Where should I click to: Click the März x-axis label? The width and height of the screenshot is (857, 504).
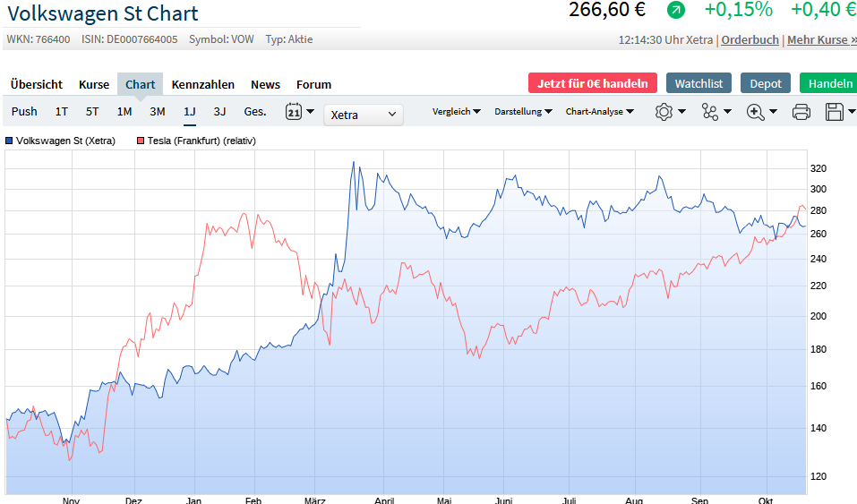tap(315, 500)
